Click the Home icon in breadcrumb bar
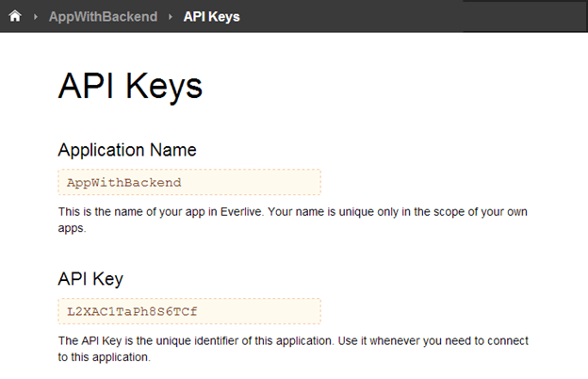The height and width of the screenshot is (379, 588). (x=14, y=16)
